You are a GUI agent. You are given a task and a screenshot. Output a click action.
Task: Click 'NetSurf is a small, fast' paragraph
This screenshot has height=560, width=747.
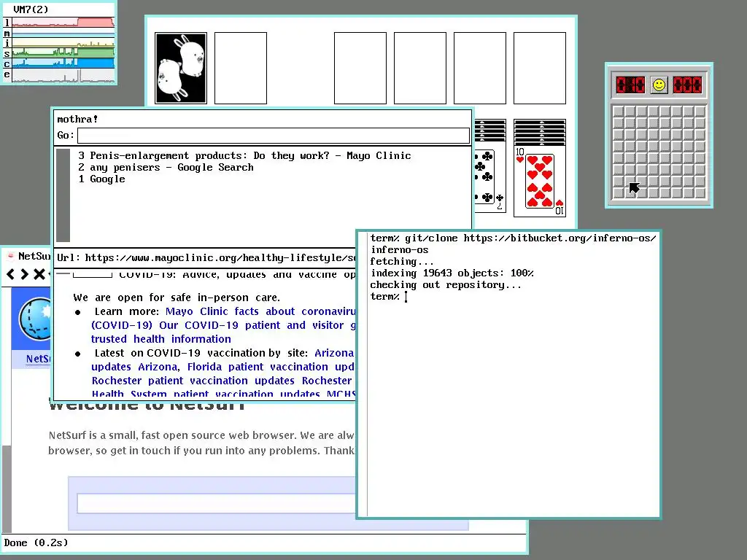[201, 443]
